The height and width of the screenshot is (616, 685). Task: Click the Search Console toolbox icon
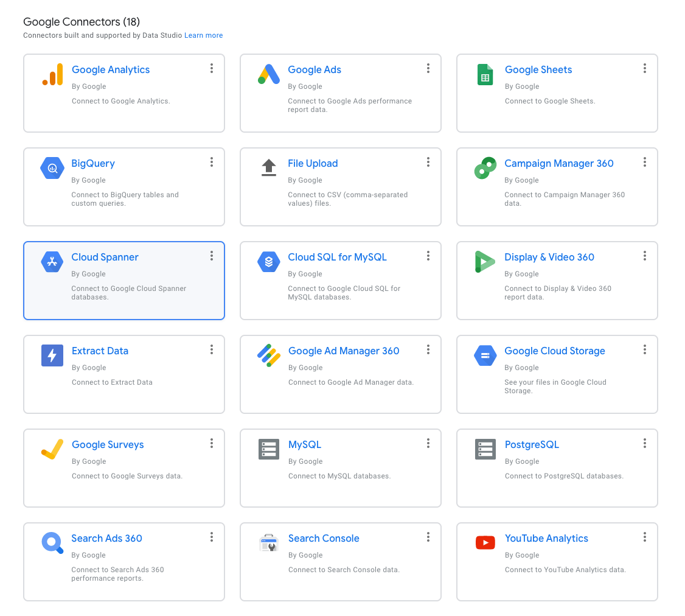point(269,543)
